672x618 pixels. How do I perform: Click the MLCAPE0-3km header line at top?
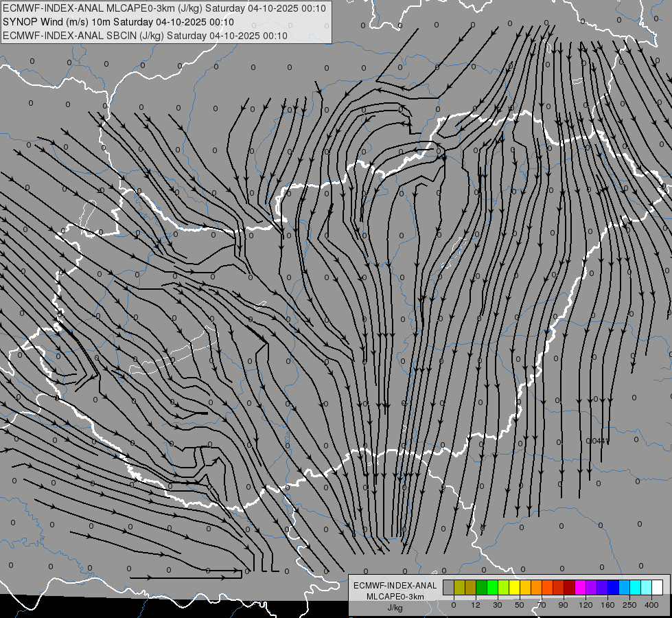pyautogui.click(x=164, y=8)
